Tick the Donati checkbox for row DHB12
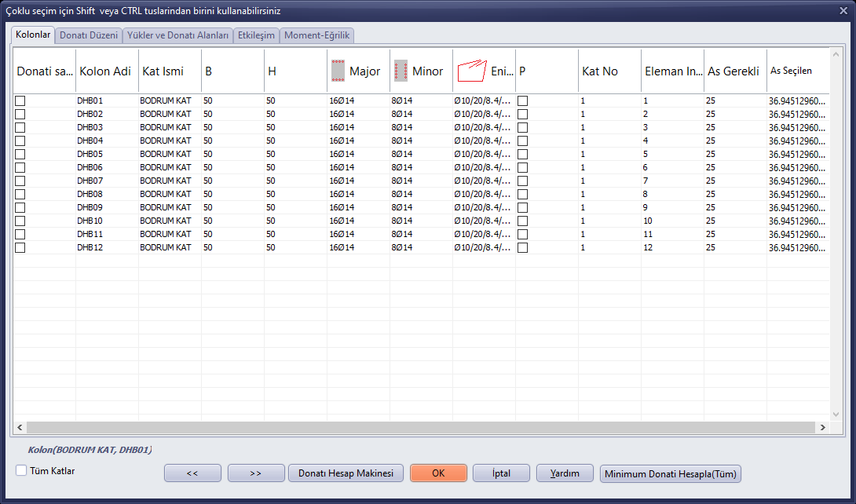The image size is (856, 504). [x=20, y=247]
